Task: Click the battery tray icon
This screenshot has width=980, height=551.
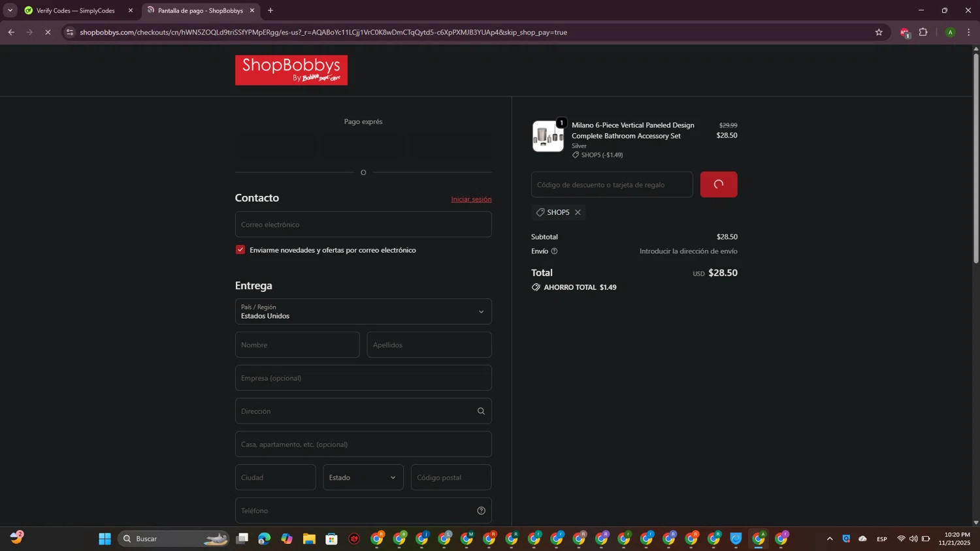Action: pyautogui.click(x=926, y=539)
